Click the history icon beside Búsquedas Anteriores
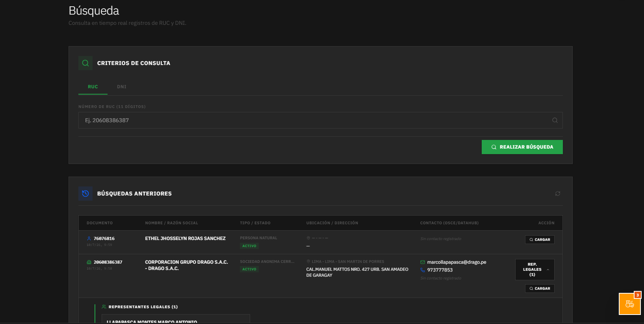The width and height of the screenshot is (644, 324). point(85,194)
